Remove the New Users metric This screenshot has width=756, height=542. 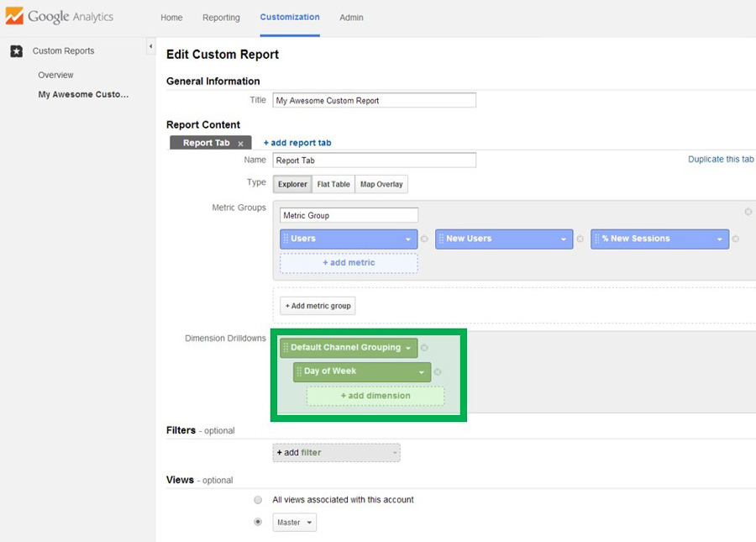point(580,239)
